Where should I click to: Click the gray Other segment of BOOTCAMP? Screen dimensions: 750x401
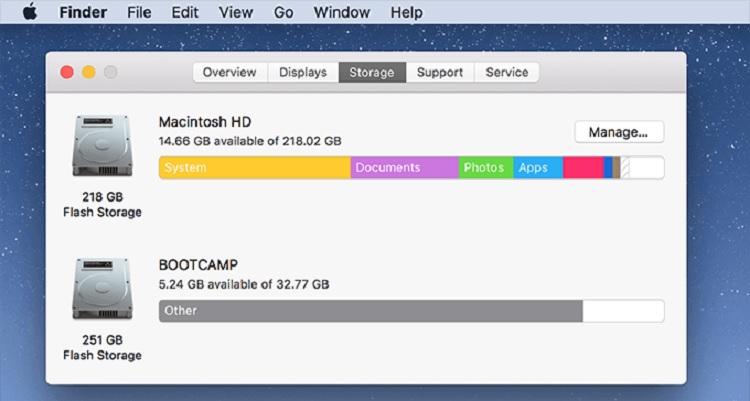(371, 311)
